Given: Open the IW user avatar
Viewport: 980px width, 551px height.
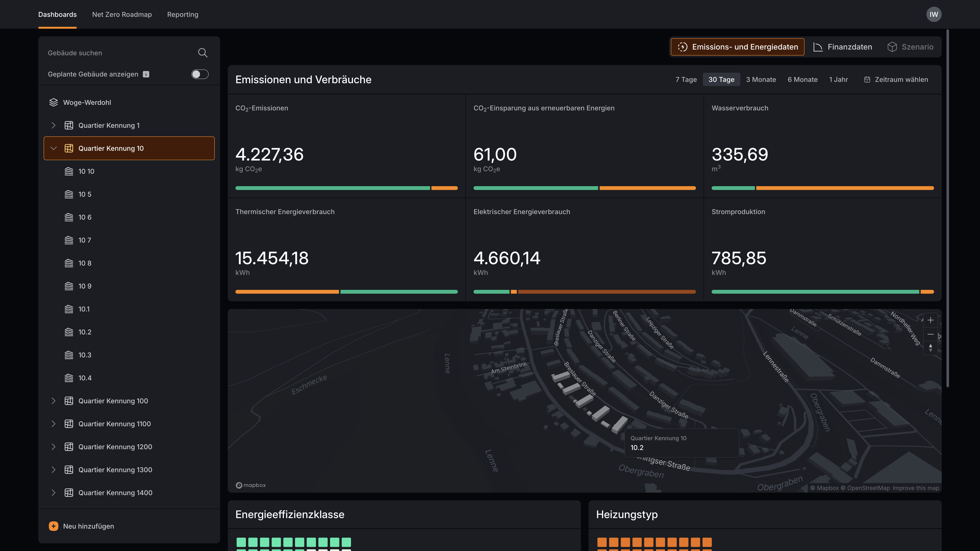Looking at the screenshot, I should point(934,15).
